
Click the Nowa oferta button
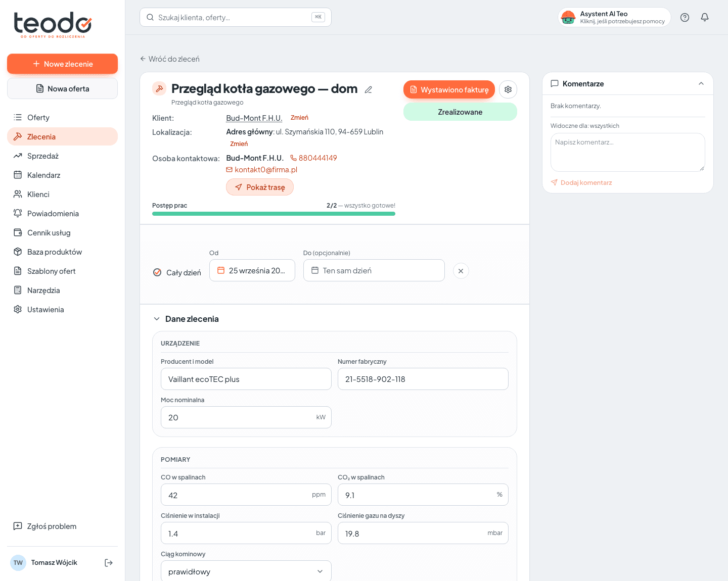click(62, 88)
